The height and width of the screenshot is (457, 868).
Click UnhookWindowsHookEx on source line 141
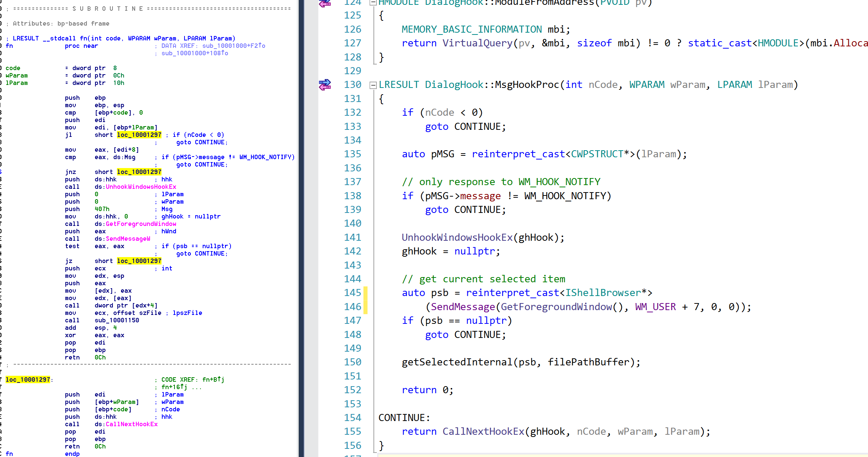pyautogui.click(x=457, y=237)
